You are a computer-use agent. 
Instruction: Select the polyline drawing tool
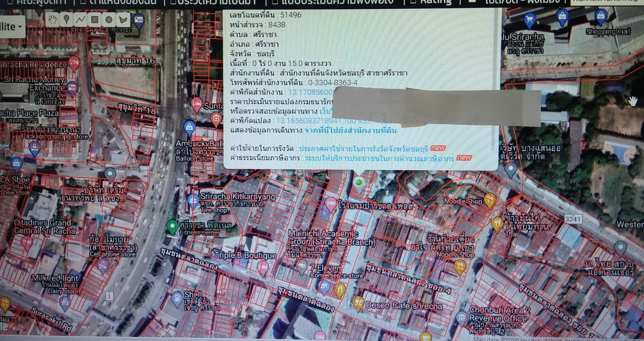click(x=80, y=19)
